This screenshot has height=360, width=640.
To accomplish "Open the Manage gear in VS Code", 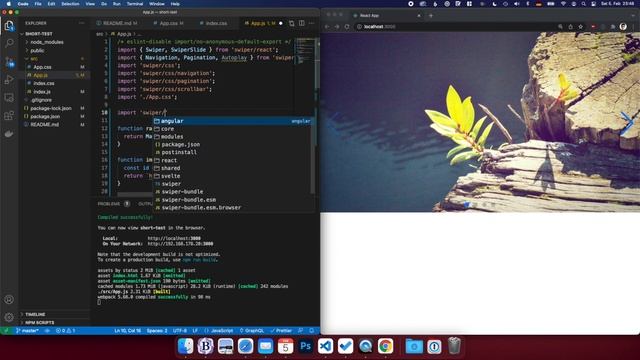I will (x=9, y=317).
